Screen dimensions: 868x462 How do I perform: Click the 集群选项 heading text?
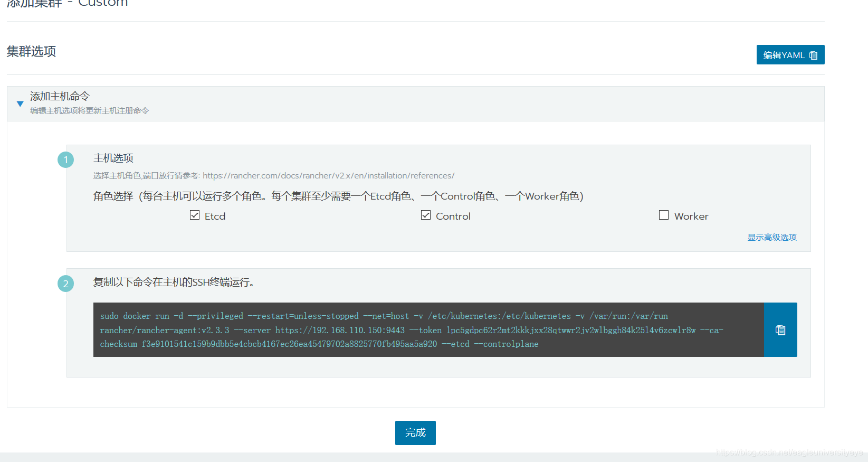click(x=31, y=51)
